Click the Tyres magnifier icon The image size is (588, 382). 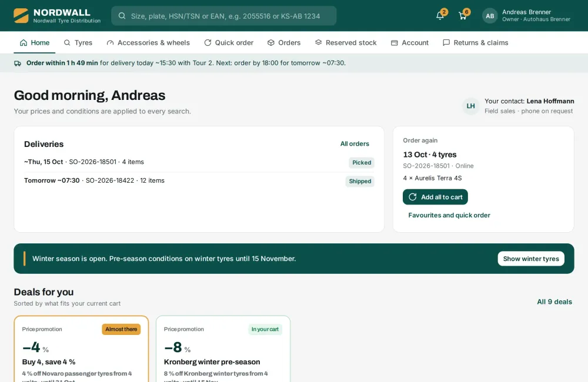pyautogui.click(x=67, y=43)
